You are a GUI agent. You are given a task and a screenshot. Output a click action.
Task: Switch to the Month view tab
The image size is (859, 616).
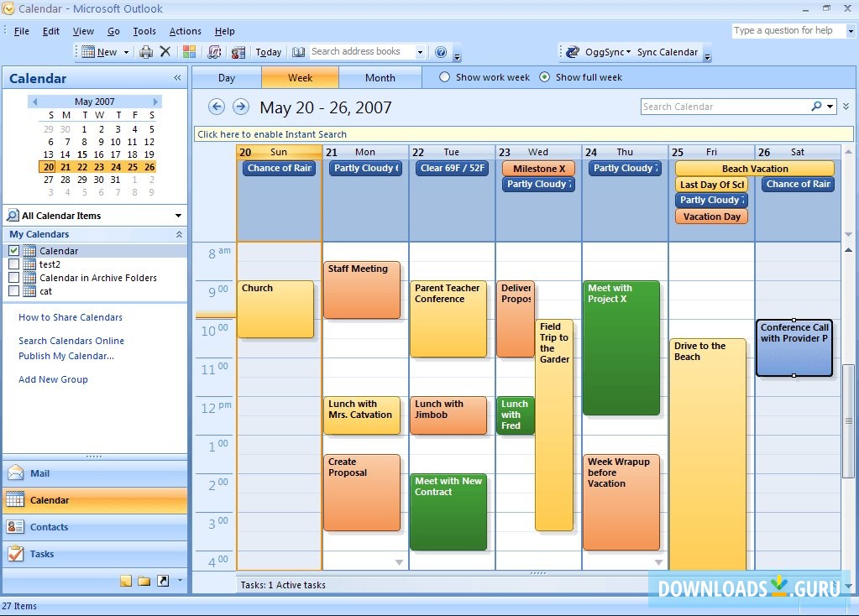point(380,78)
